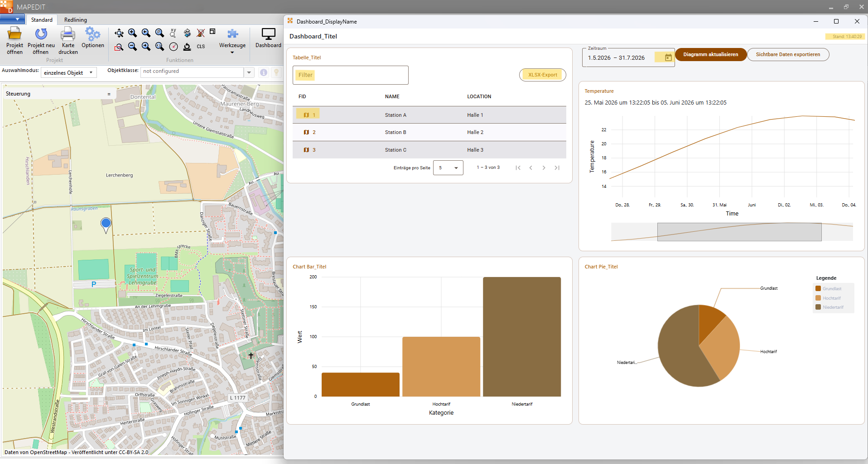Open Optionen gears icon

(x=92, y=34)
